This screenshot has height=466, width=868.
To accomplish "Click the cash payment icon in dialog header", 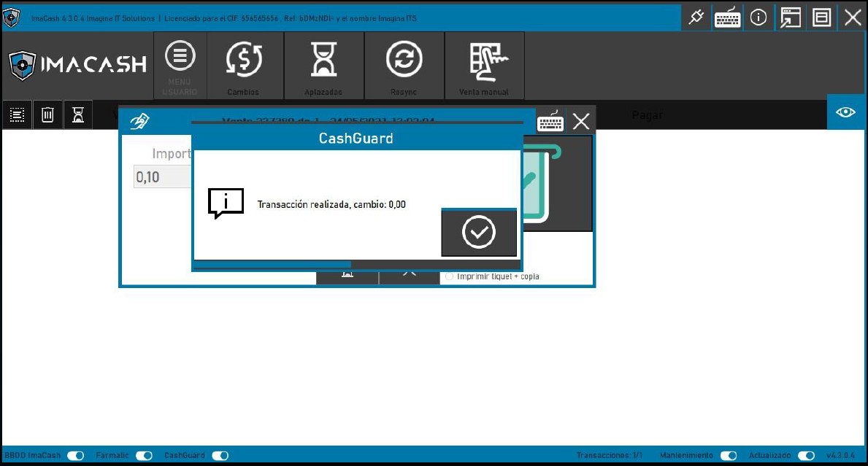I will (139, 121).
